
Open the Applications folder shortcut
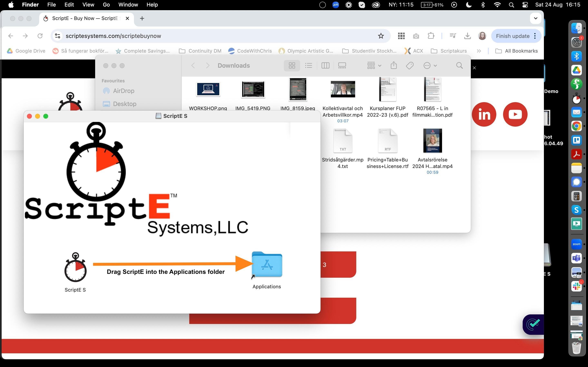267,265
